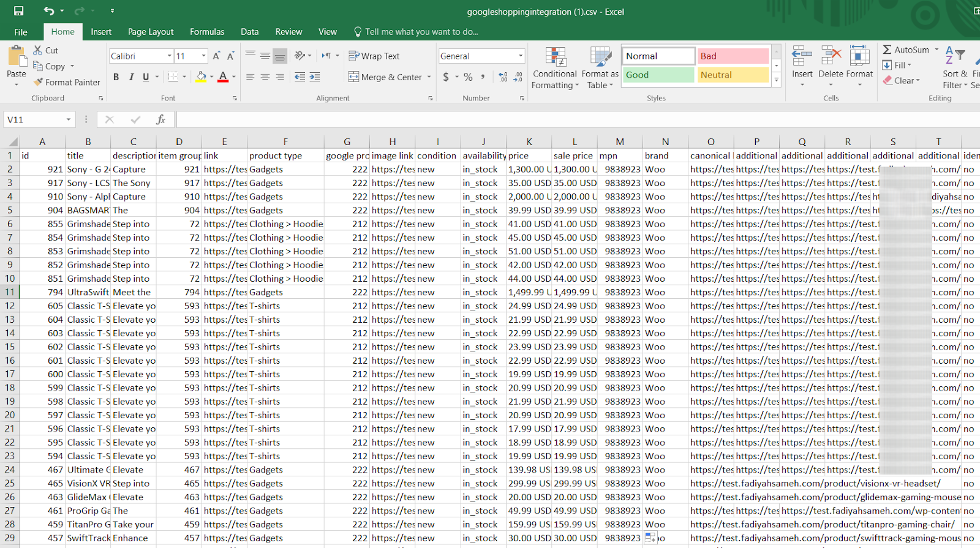Open the font size dropdown
Screen dimensions: 980x548
(204, 56)
